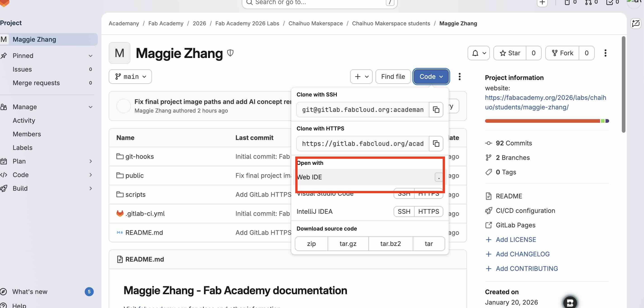
Task: Open the README from project information
Action: click(509, 196)
